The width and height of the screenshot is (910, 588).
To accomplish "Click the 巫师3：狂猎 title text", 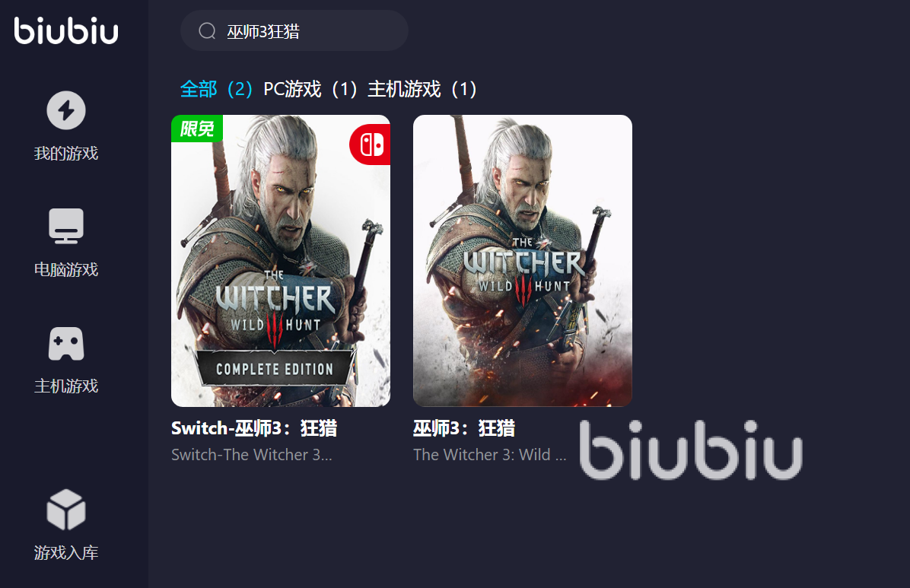I will click(464, 428).
